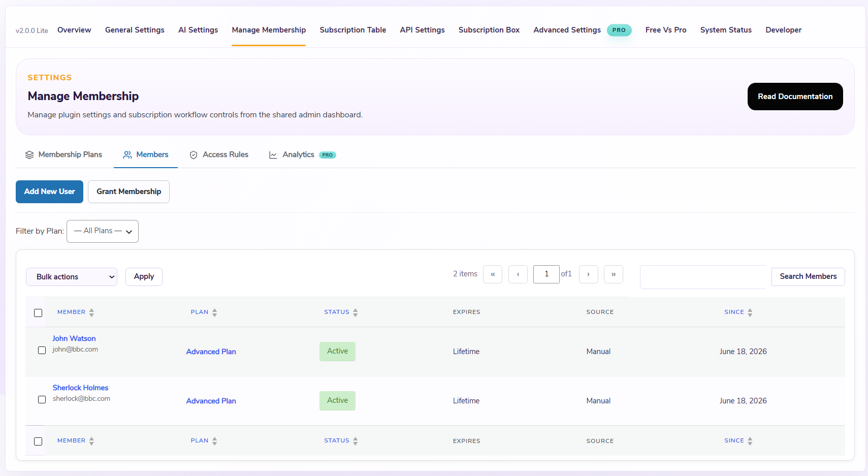Image resolution: width=868 pixels, height=476 pixels.
Task: Go to next page of members
Action: tap(589, 274)
